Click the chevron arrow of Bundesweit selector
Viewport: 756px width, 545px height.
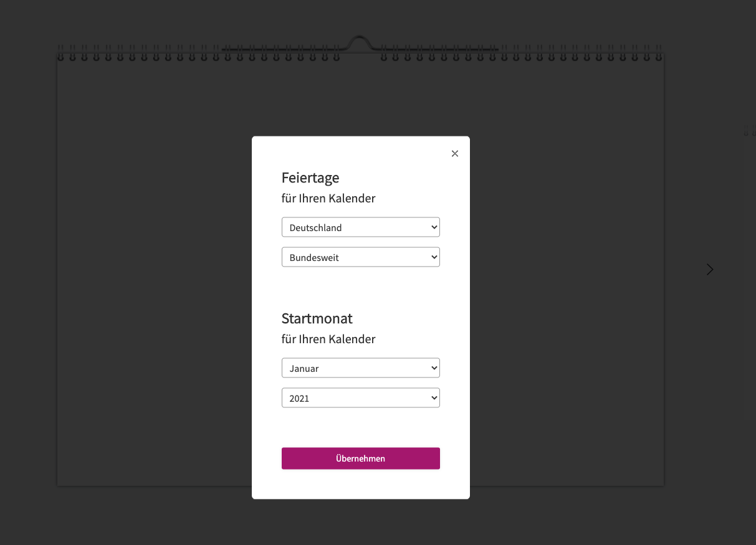[x=434, y=257]
